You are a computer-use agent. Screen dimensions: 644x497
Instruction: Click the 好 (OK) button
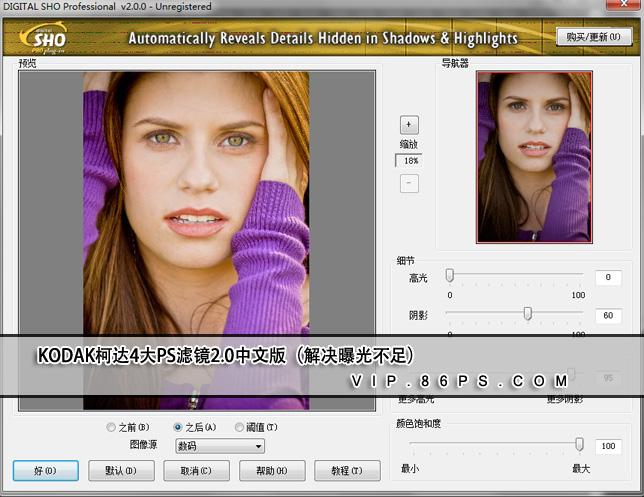tap(46, 470)
